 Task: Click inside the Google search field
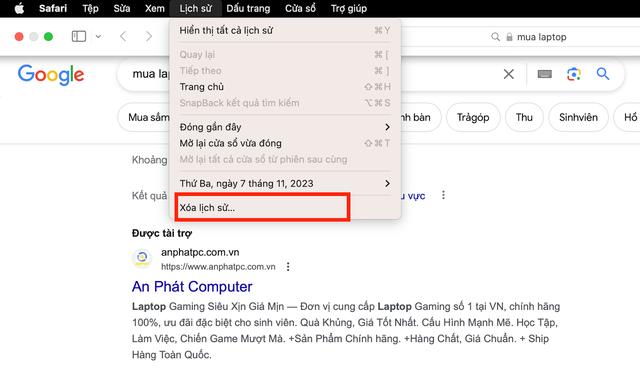371,74
